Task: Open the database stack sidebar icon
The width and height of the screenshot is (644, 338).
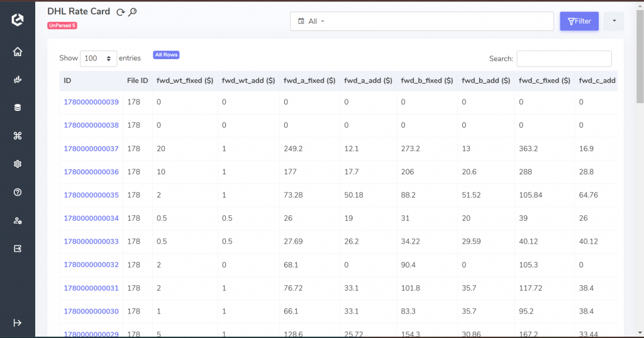Action: tap(17, 108)
